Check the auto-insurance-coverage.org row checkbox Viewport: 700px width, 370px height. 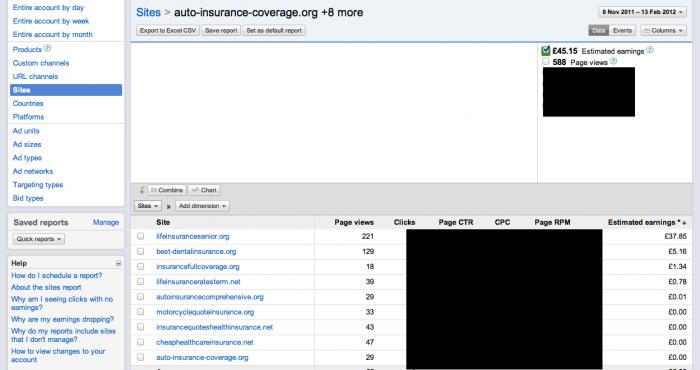(141, 358)
